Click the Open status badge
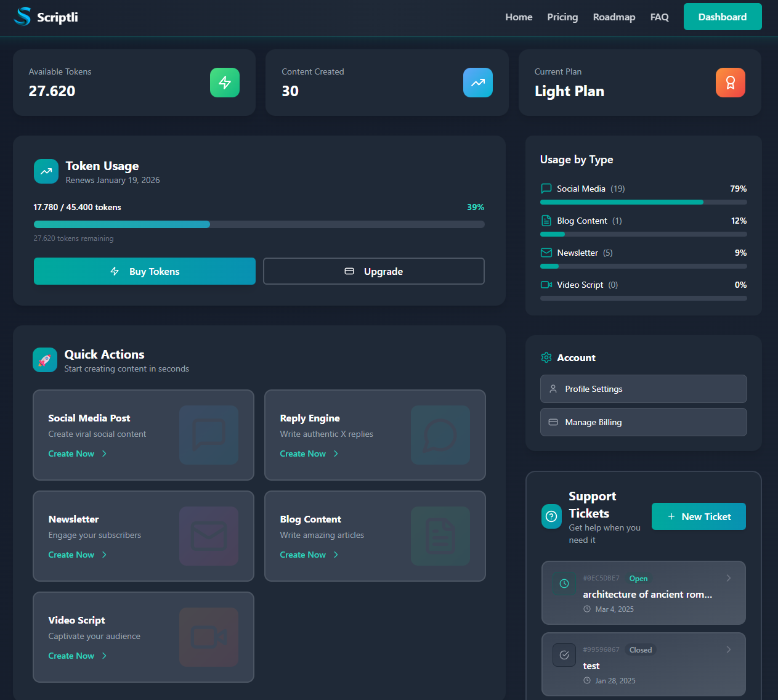 [x=638, y=578]
